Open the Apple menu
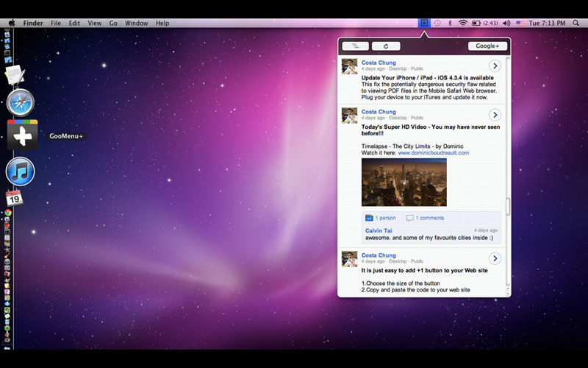 pyautogui.click(x=12, y=23)
